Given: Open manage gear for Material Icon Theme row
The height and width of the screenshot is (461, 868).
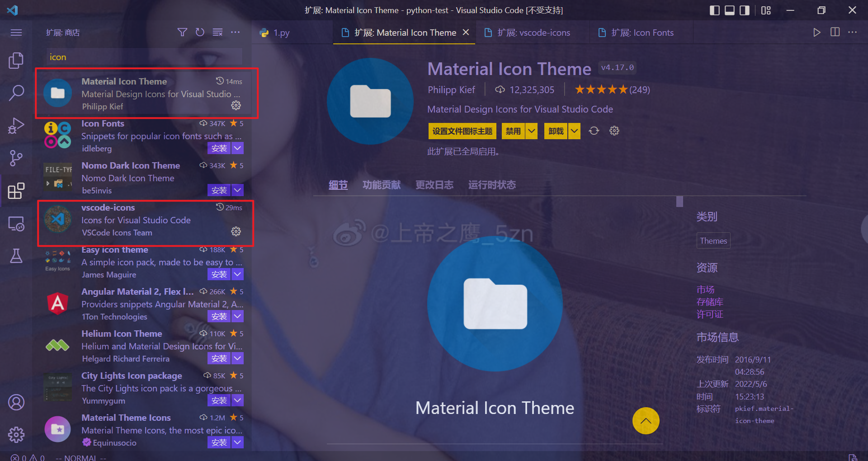Looking at the screenshot, I should 236,105.
